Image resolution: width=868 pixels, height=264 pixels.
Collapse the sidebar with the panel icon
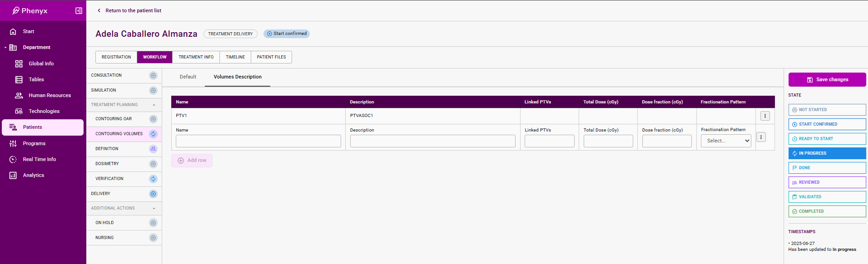pos(79,10)
